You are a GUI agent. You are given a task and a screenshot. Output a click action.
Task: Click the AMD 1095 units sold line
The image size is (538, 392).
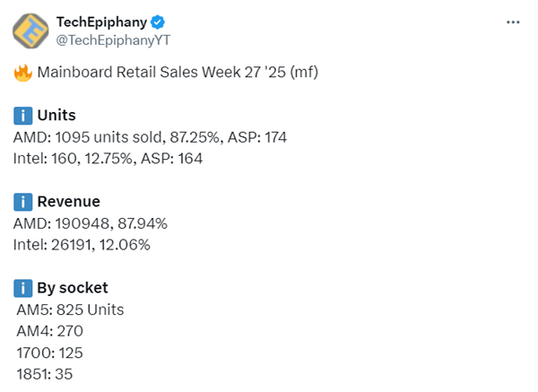point(150,137)
